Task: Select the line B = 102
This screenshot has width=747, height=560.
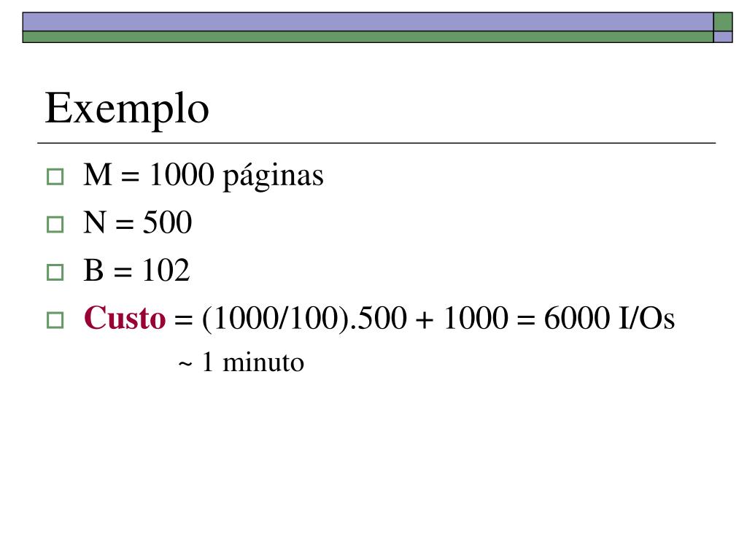Action: 136,271
